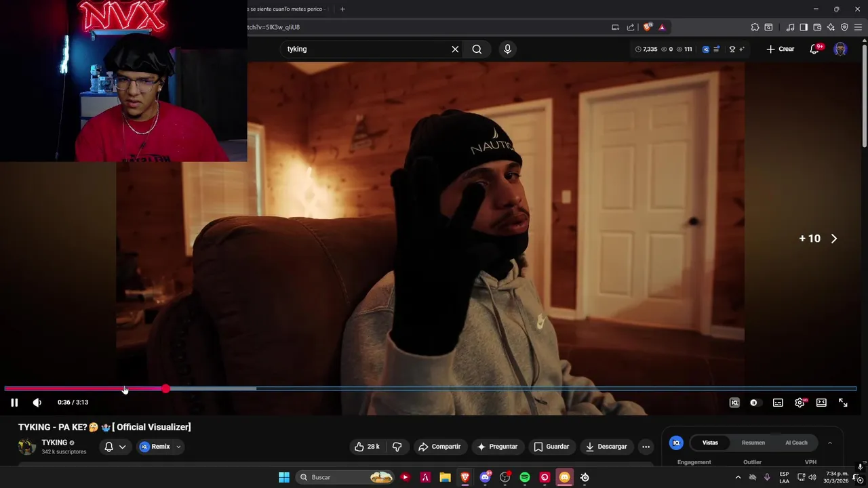This screenshot has width=868, height=488.
Task: Click the Compartir button
Action: pyautogui.click(x=439, y=447)
